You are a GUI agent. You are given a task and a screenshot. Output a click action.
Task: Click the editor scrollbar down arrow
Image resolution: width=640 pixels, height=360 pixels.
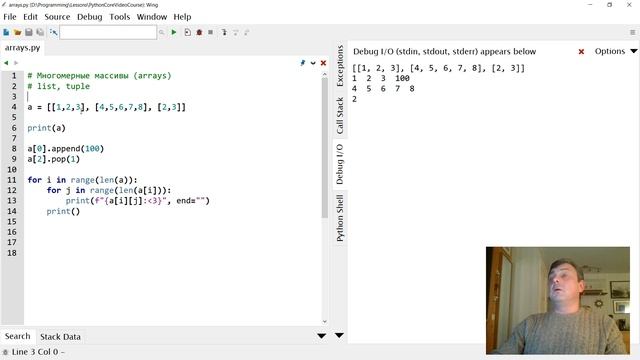[324, 322]
